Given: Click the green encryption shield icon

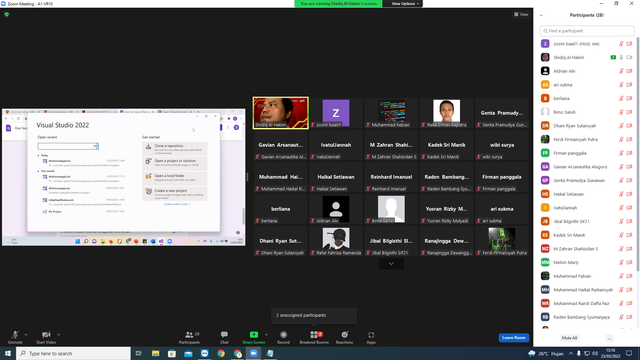Looking at the screenshot, I should pos(7,14).
